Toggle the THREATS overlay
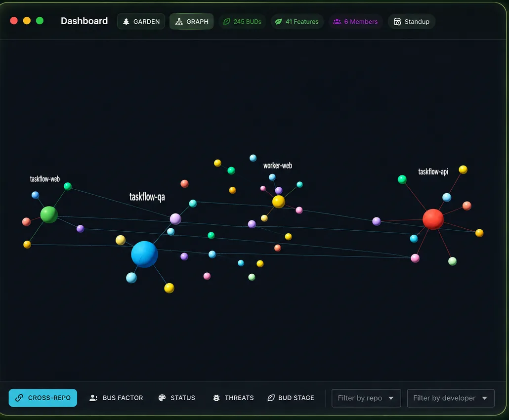Image resolution: width=509 pixels, height=420 pixels. click(x=233, y=398)
